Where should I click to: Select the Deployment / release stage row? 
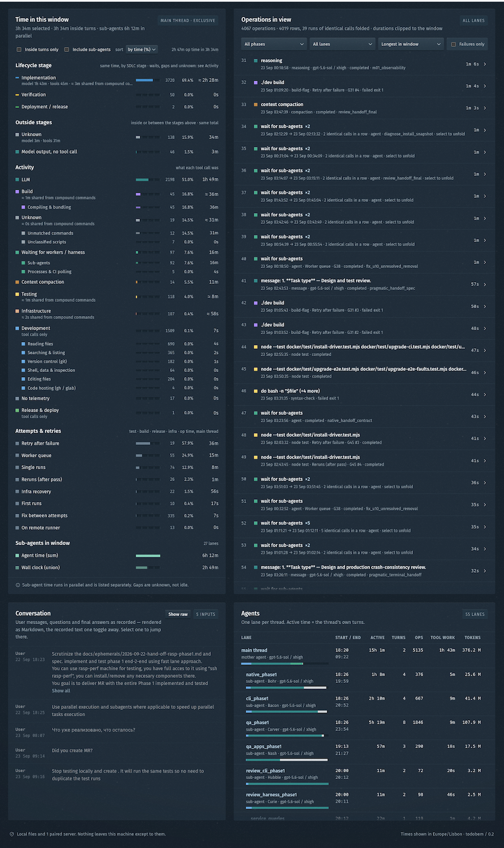[x=117, y=107]
